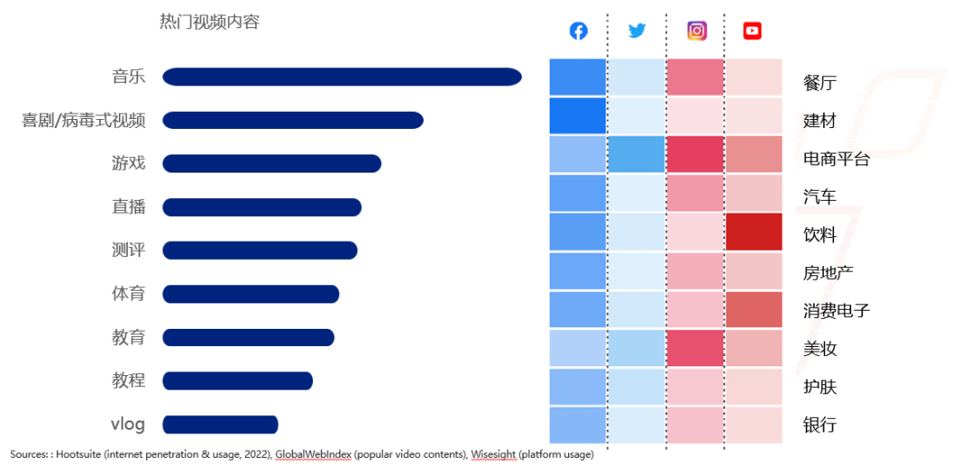
Task: Click the GlobalWebIndex source link
Action: click(x=315, y=455)
